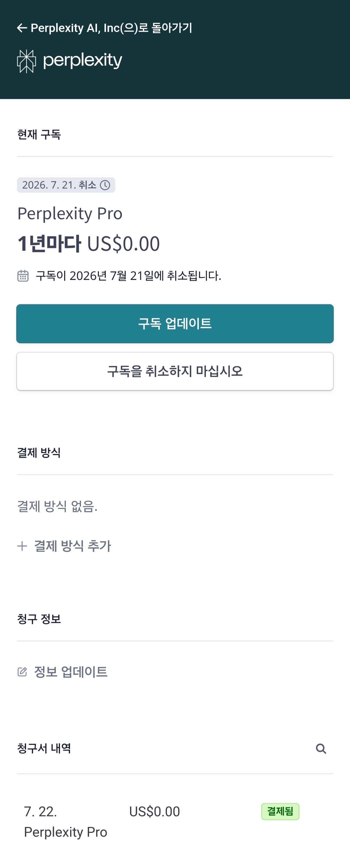The image size is (350, 868).
Task: Click the 구독이 2026년 7월 21일에 취소됩니다 notice
Action: 128,276
